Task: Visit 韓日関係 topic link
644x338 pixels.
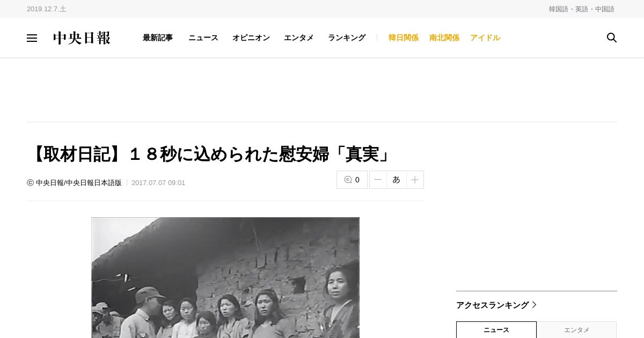Action: click(404, 38)
